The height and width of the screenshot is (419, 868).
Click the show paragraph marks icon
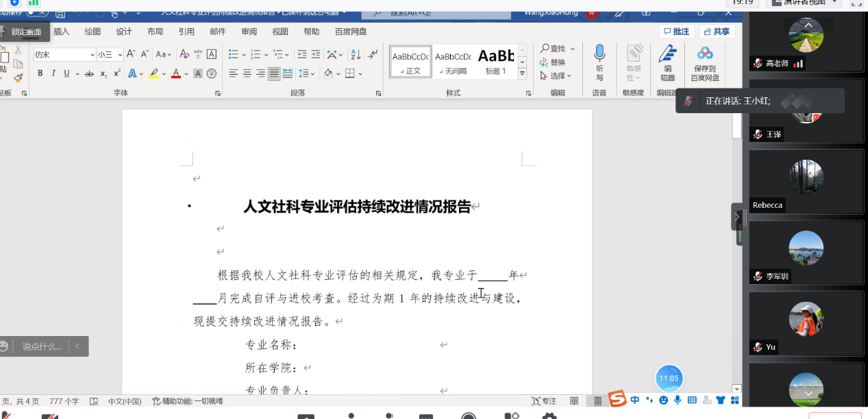(373, 54)
